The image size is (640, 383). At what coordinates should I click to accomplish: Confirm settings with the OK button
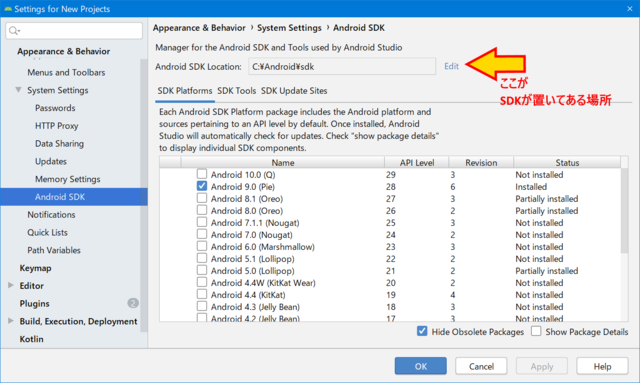click(x=420, y=366)
